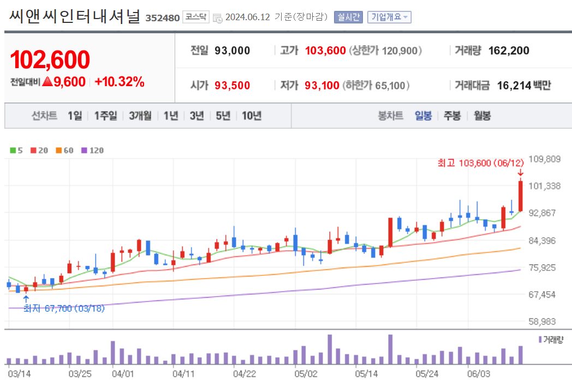572x392 pixels.
Task: Click the 시가 value 93,500
Action: (x=233, y=86)
